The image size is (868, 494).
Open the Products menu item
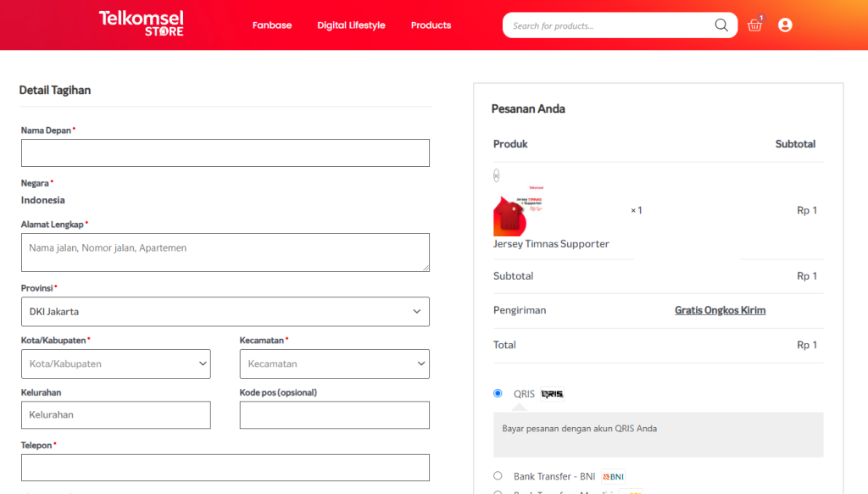point(431,25)
